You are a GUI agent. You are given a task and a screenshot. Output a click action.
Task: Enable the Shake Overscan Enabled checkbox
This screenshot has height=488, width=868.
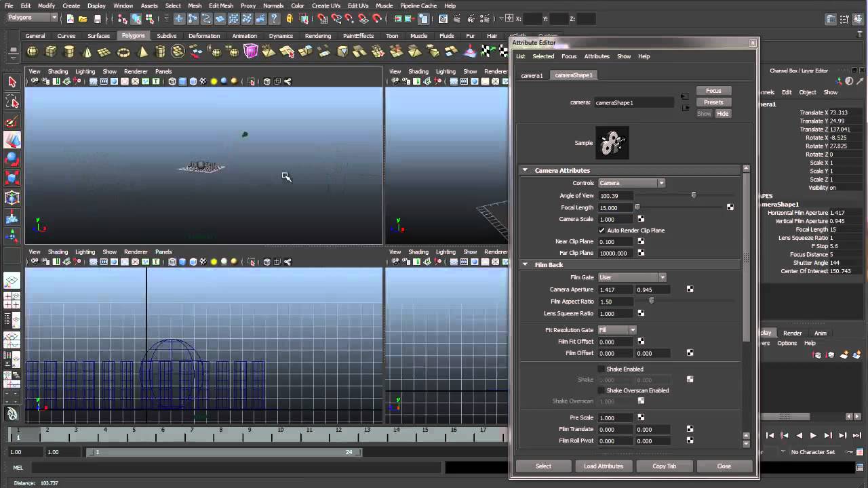[601, 390]
